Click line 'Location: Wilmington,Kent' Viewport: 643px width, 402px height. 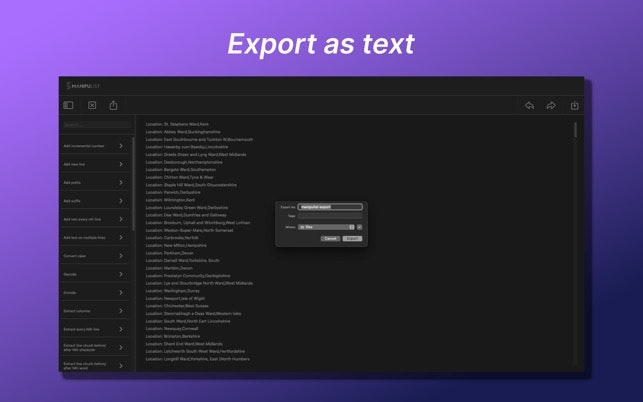[x=170, y=200]
